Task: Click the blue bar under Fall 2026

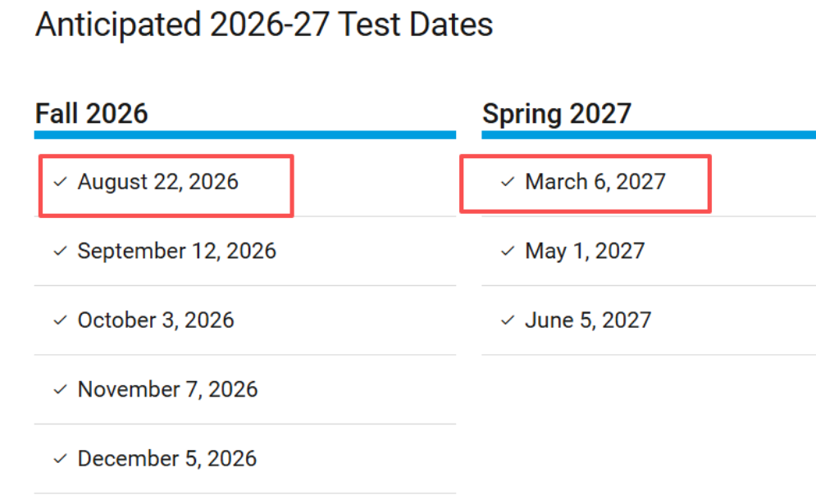Action: coord(244,134)
